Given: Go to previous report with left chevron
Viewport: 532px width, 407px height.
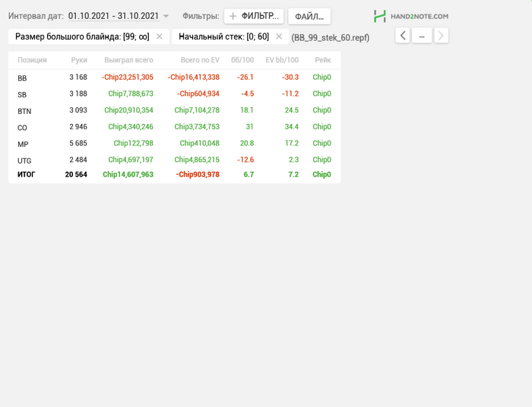Looking at the screenshot, I should point(403,35).
